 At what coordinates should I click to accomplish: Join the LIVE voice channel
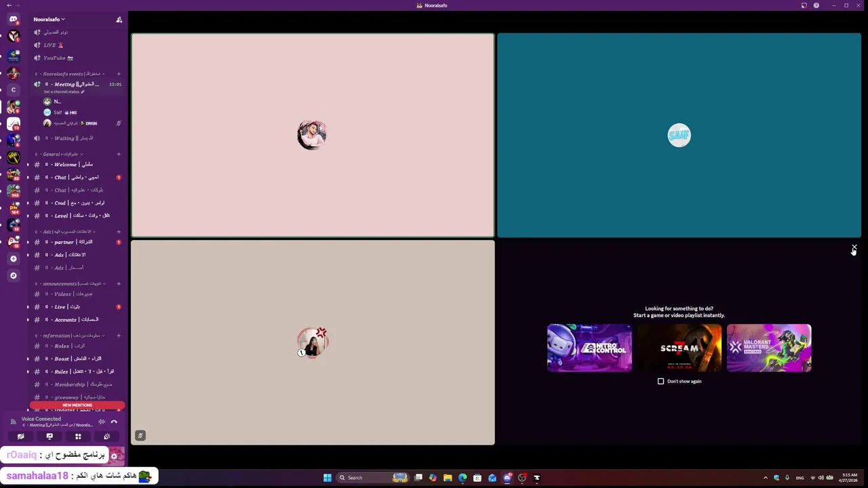tap(77, 45)
